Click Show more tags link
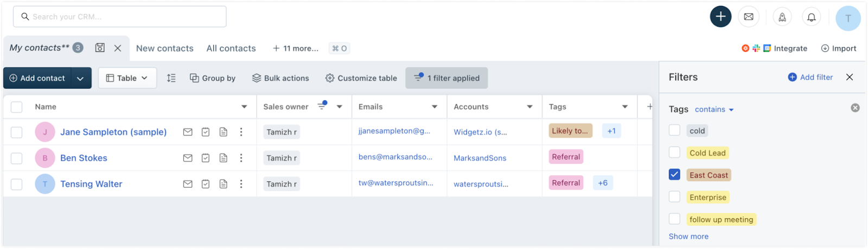 tap(688, 237)
